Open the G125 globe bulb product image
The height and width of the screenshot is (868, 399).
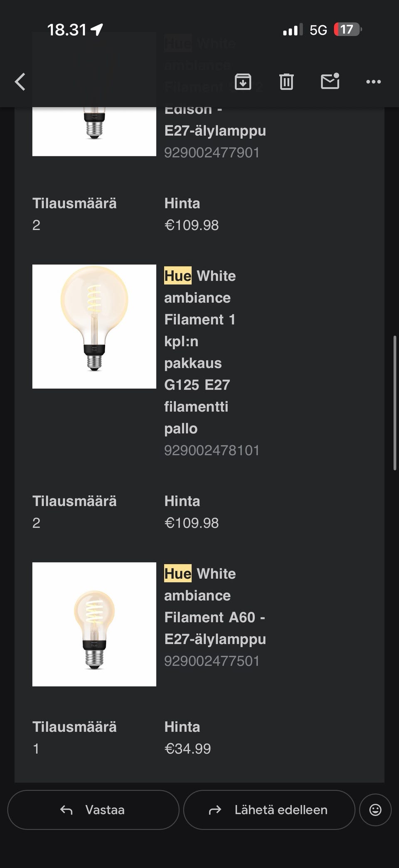coord(94,327)
